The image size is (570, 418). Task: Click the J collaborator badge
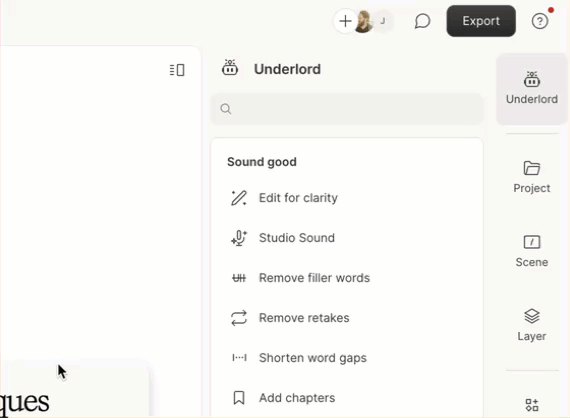(x=383, y=21)
